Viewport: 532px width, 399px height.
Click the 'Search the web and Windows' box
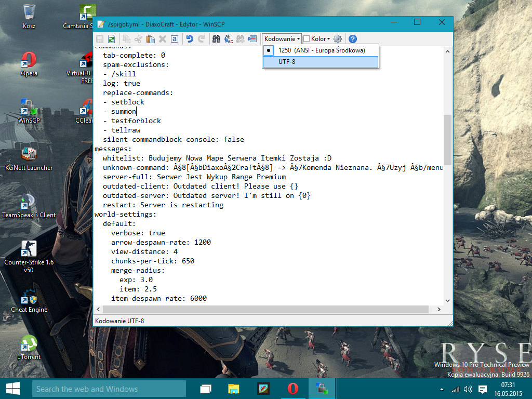pyautogui.click(x=109, y=389)
